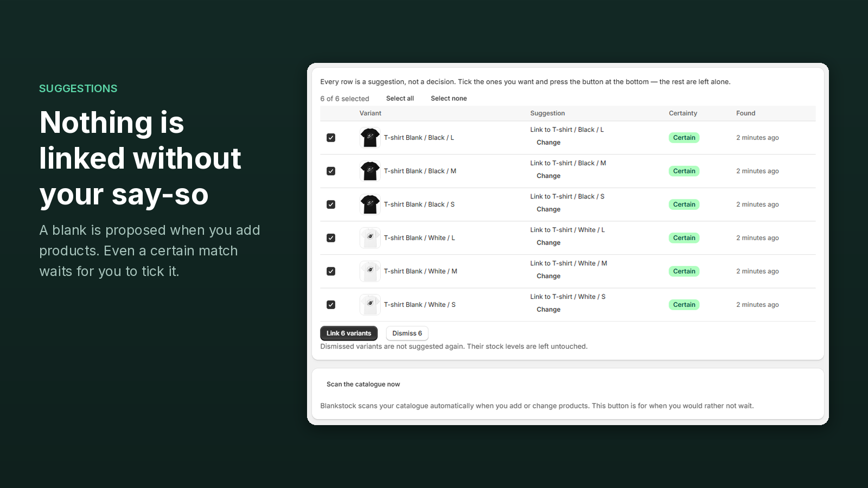
Task: Click the white T-shirt Blank / White / L thumbnail
Action: (370, 238)
